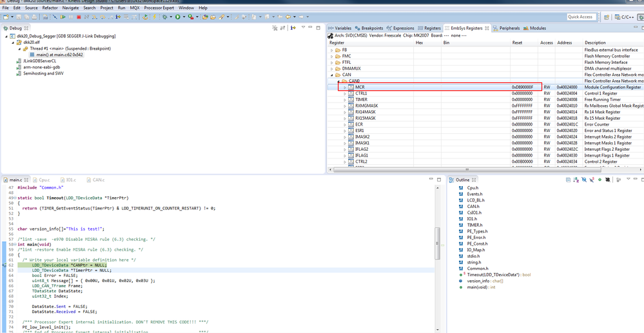Click the Outline sort alphabetically icon
This screenshot has height=333, width=644.
click(x=576, y=180)
